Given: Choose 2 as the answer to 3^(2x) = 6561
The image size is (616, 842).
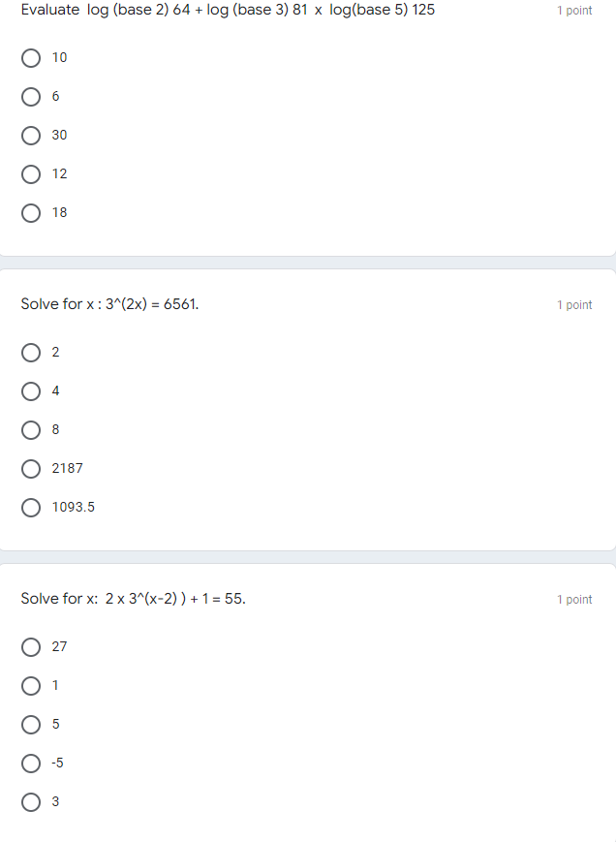Looking at the screenshot, I should [x=31, y=352].
